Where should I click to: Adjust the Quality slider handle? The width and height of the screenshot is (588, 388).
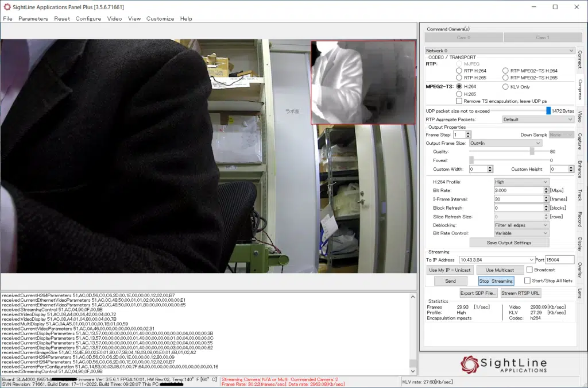(x=532, y=151)
